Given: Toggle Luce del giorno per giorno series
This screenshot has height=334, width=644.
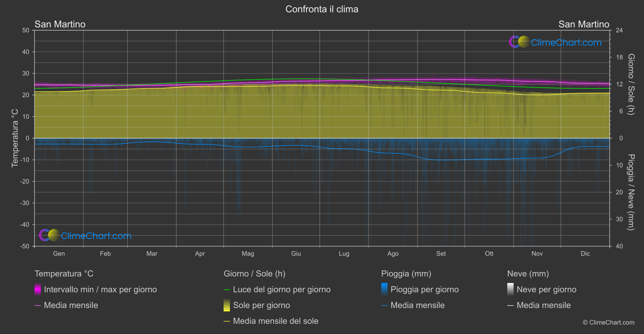Looking at the screenshot, I should [x=282, y=289].
